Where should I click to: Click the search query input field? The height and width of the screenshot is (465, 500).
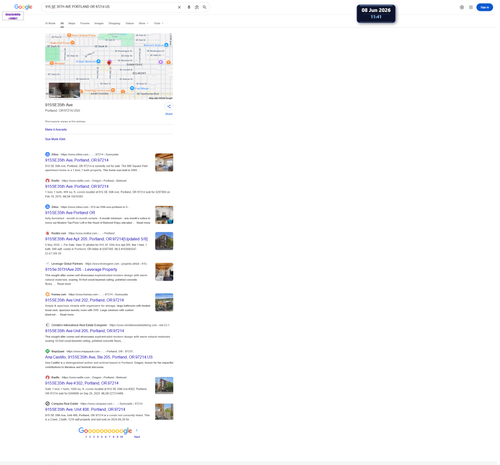pos(110,7)
